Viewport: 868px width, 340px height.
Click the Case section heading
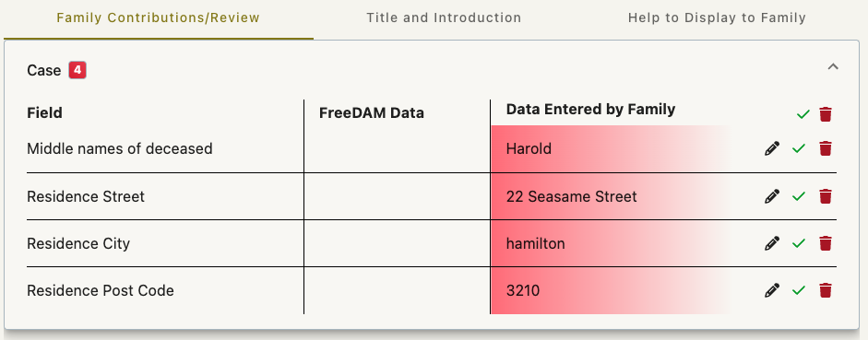pyautogui.click(x=43, y=71)
